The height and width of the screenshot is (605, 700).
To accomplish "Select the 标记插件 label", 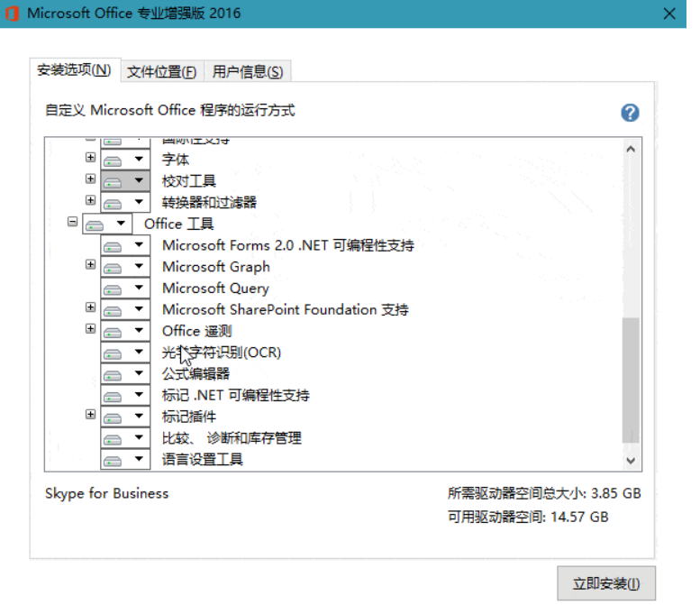I will point(189,417).
